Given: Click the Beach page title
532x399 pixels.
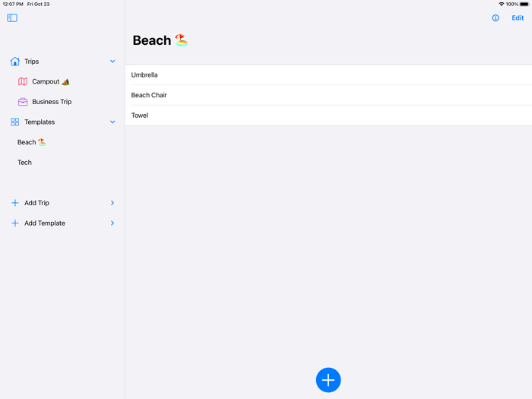Looking at the screenshot, I should 160,40.
